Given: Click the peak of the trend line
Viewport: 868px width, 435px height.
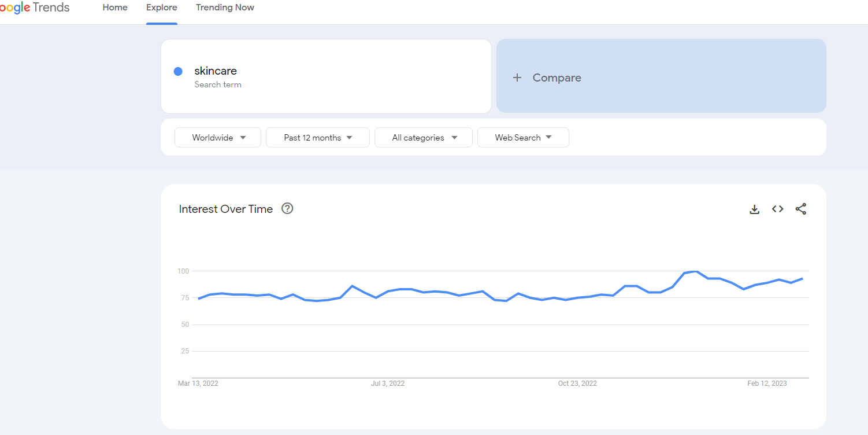Looking at the screenshot, I should (x=696, y=271).
